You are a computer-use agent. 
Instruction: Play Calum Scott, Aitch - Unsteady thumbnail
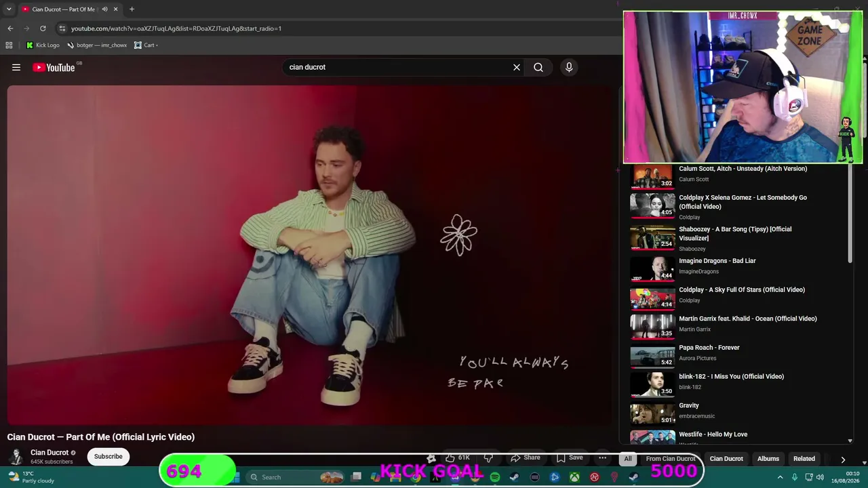point(652,176)
